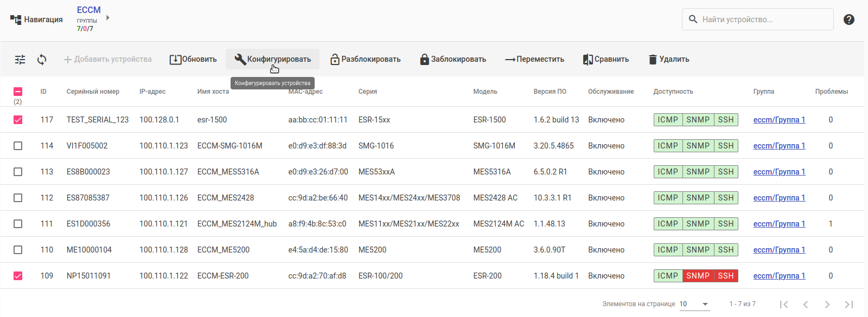Screen dimensions: 868x317
Task: Click the refresh table icon
Action: tap(42, 60)
